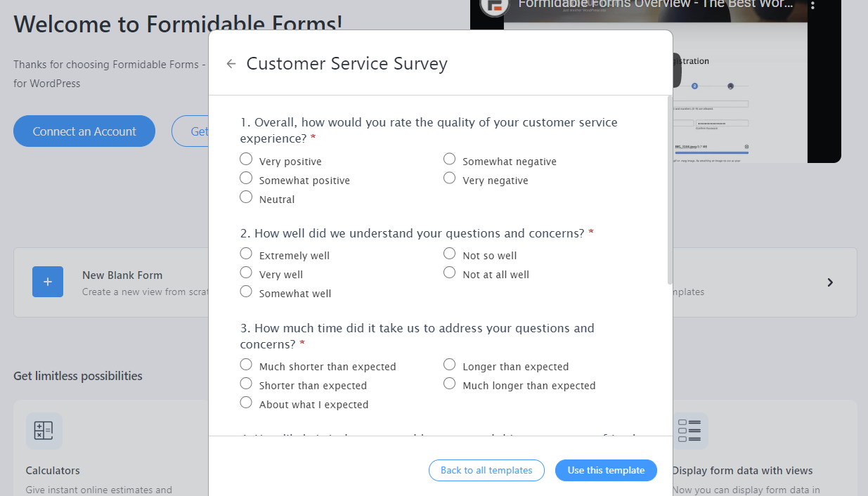Click the Display form data with views icon
868x496 pixels.
pyautogui.click(x=689, y=430)
